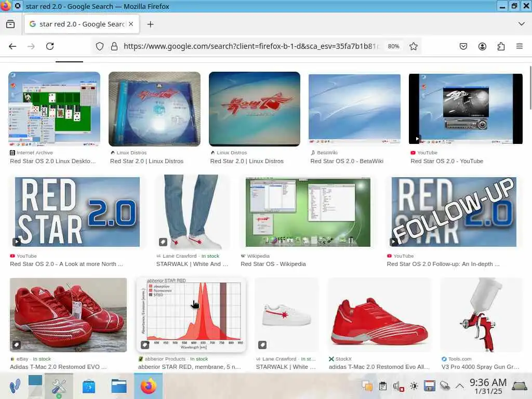The width and height of the screenshot is (532, 399).
Task: Click the forward navigation arrow
Action: 31,46
